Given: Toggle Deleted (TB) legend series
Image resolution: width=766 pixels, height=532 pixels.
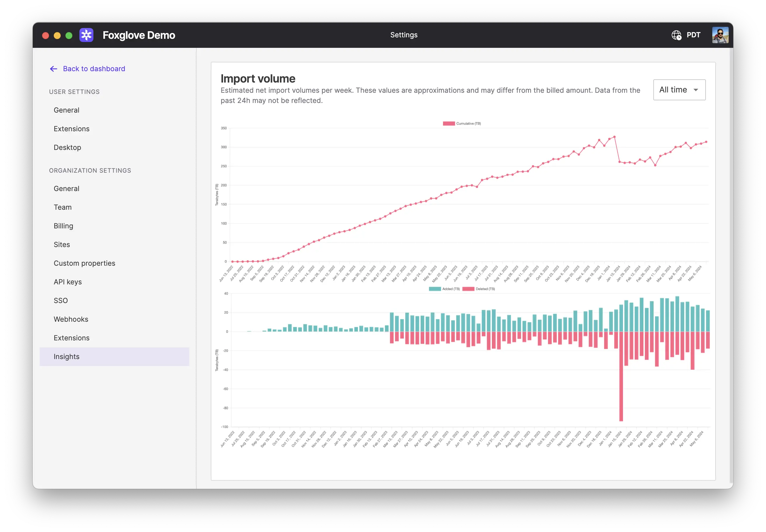Looking at the screenshot, I should [478, 289].
